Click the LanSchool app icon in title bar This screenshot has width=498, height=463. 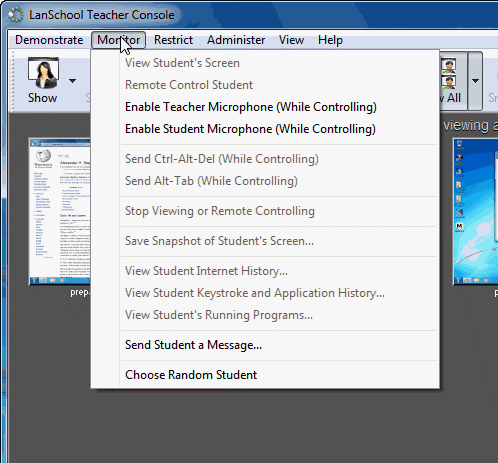(16, 15)
